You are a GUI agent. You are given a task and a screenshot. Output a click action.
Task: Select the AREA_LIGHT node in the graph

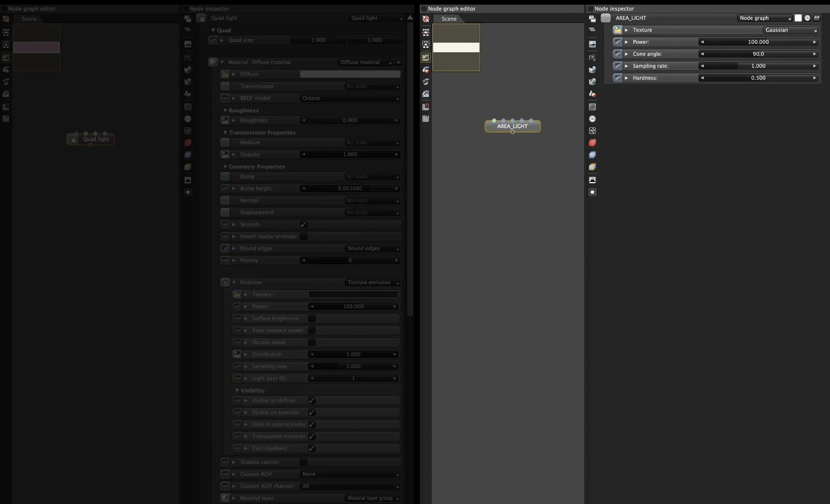[512, 126]
